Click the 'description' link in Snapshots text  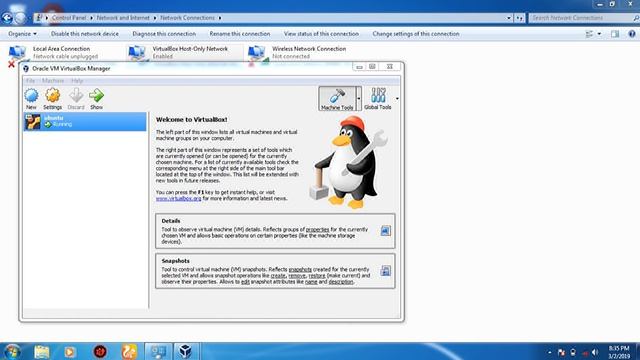point(341,282)
